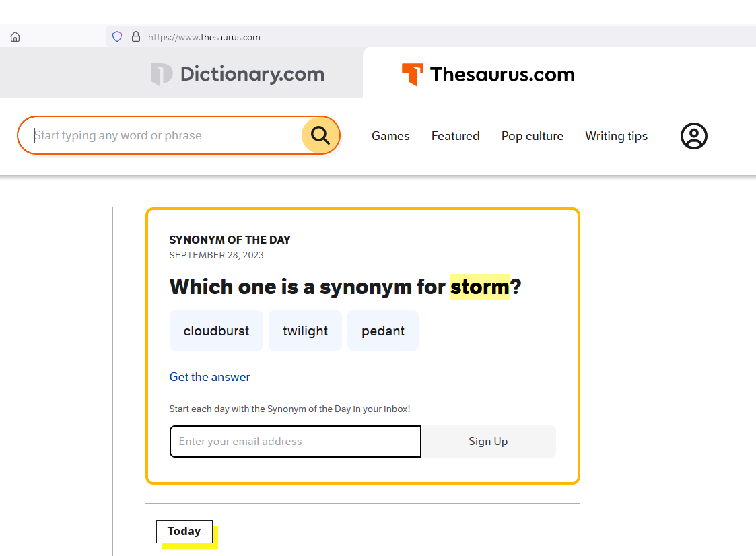Choose the "twilight" answer option
Viewport: 756px width, 556px height.
[305, 331]
